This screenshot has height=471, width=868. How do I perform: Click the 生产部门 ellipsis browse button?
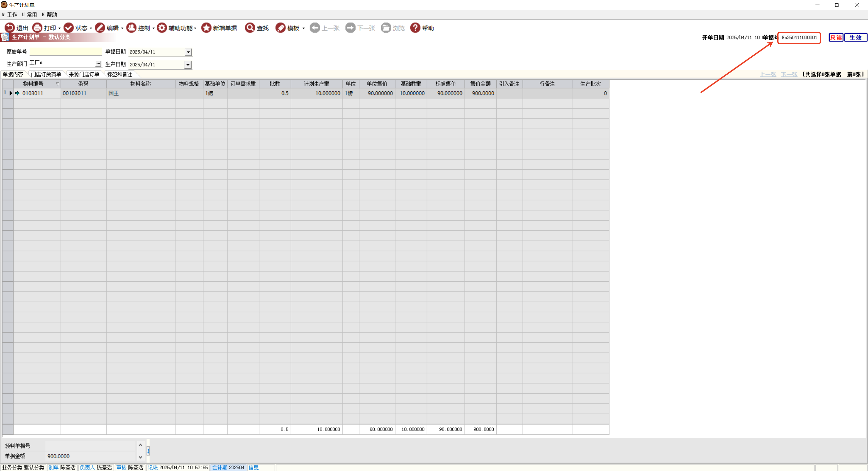coord(98,64)
